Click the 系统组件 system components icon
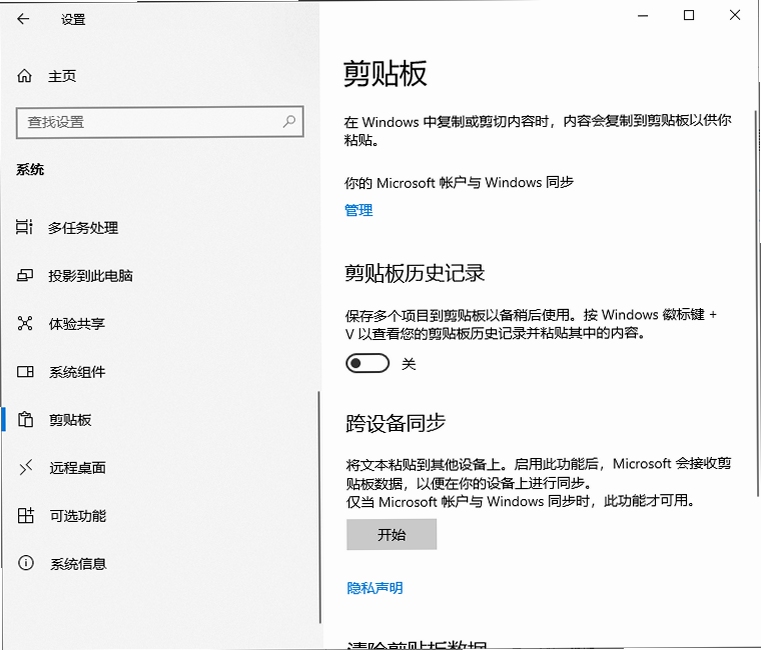Viewport: 761px width, 650px height. pos(25,372)
